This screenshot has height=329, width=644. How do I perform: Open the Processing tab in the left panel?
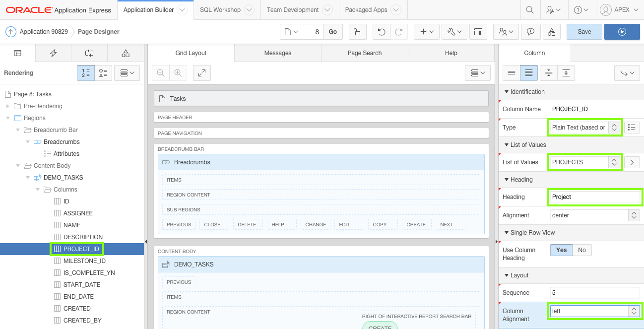tap(89, 53)
